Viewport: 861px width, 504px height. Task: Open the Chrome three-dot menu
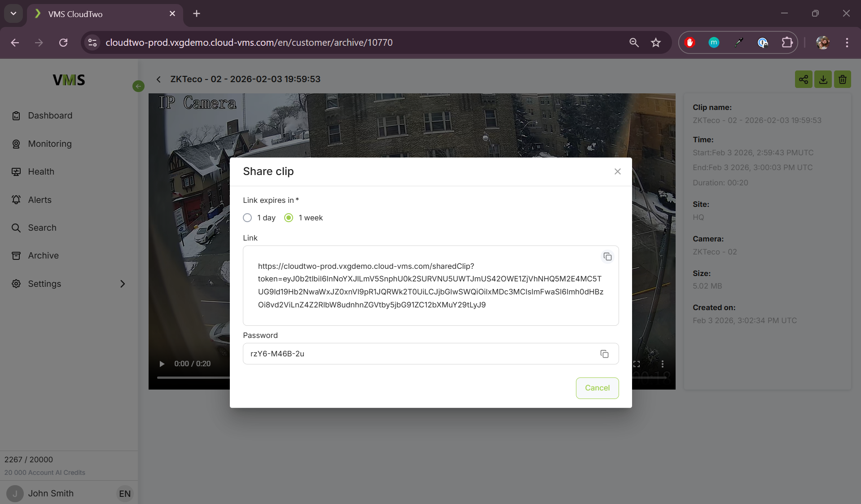click(x=847, y=43)
